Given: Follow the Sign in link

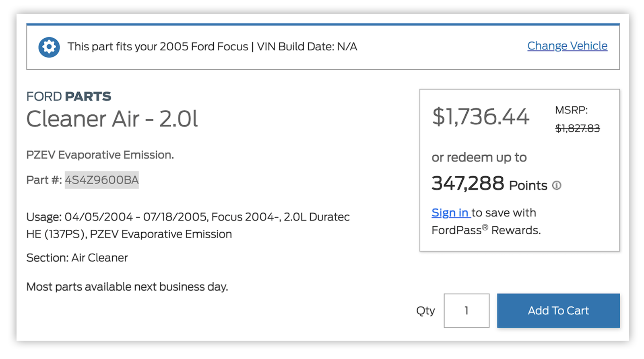Looking at the screenshot, I should pos(450,213).
